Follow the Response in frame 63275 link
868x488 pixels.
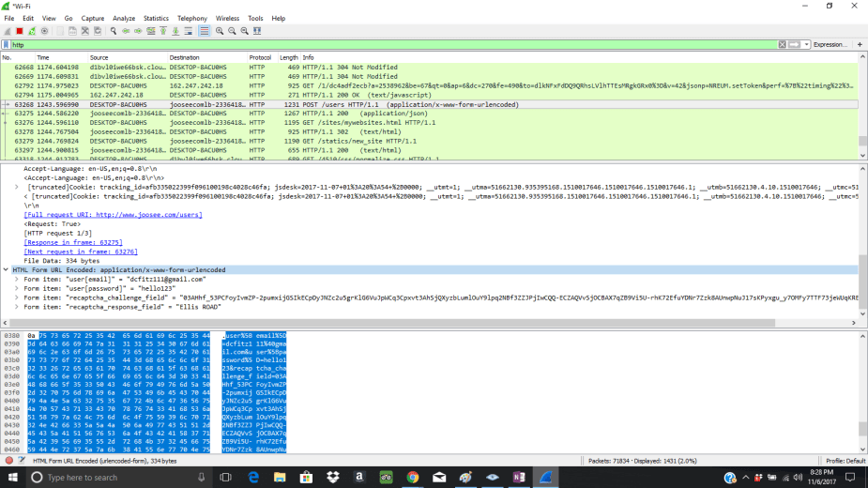coord(73,242)
